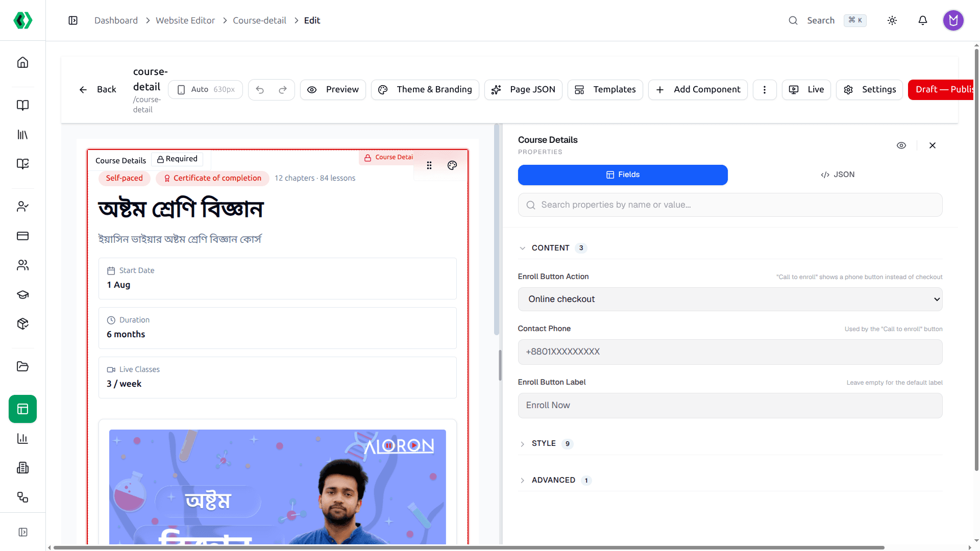Viewport: 980px width, 551px height.
Task: Click the Required lock badge
Action: (x=177, y=159)
